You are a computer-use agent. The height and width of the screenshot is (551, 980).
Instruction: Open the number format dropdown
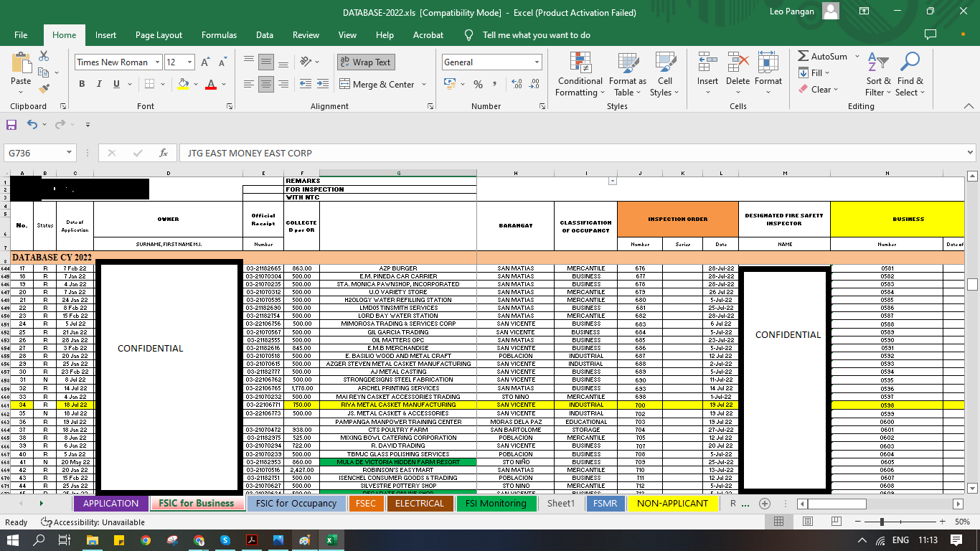[x=537, y=62]
